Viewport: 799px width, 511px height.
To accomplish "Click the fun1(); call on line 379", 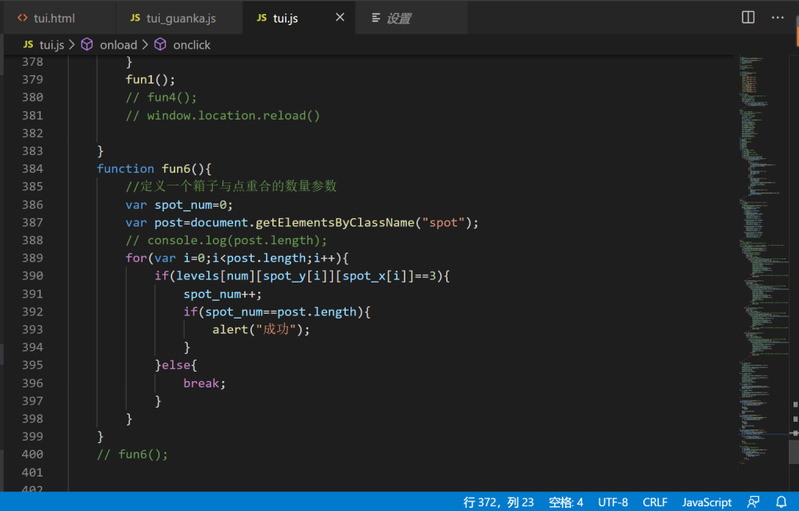I will coord(150,79).
